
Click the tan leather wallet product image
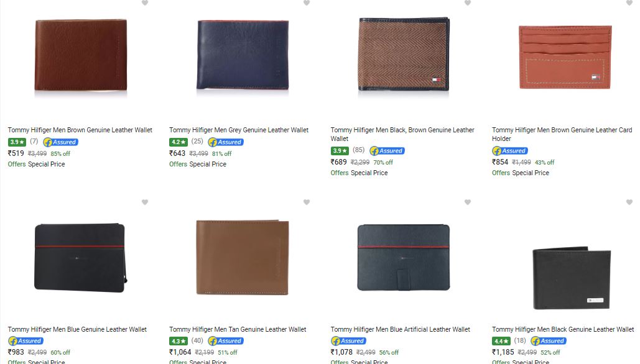click(x=242, y=257)
